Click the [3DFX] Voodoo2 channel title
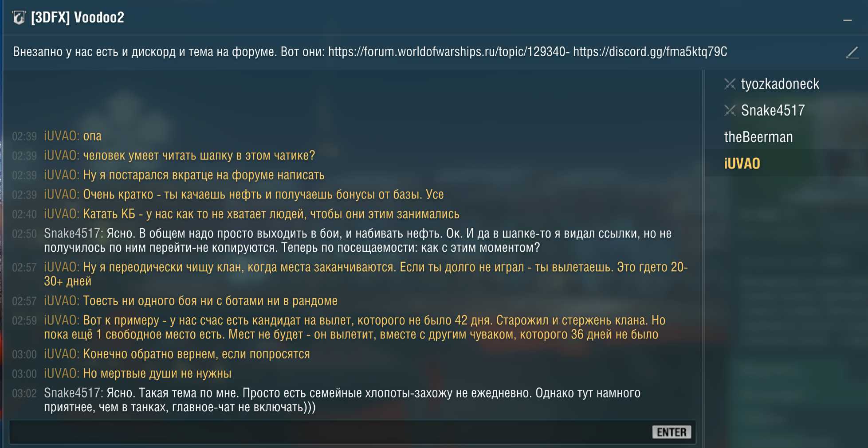The image size is (868, 448). click(78, 18)
